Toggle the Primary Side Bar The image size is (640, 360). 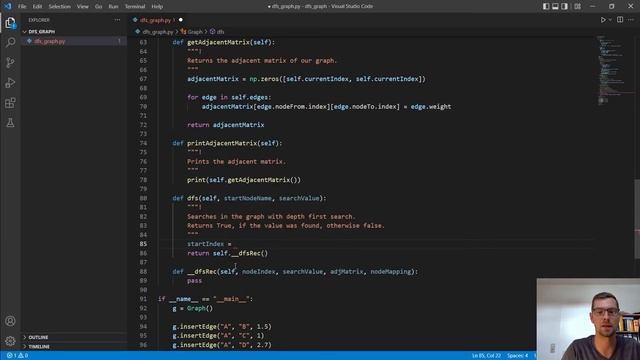[x=546, y=6]
